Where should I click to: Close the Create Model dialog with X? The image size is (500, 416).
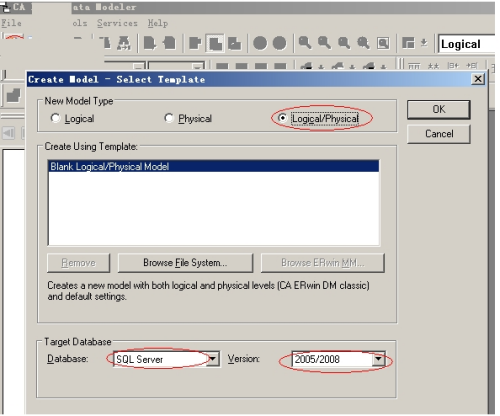coord(478,79)
